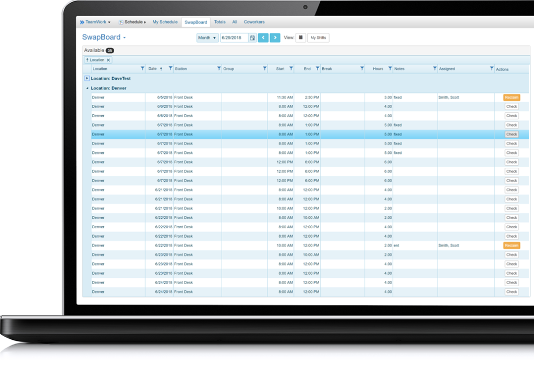Click Check for the 6/21/2018 10:00 AM shift

coord(512,209)
